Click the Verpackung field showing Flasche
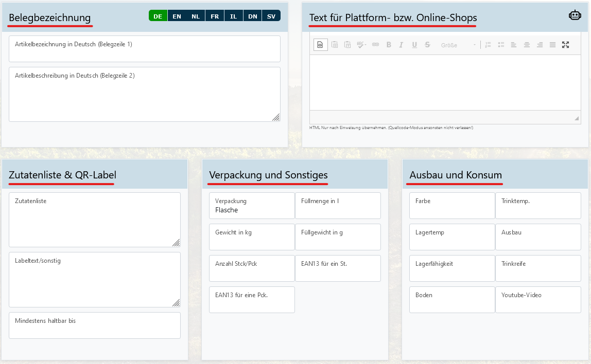The image size is (591, 364). (252, 206)
